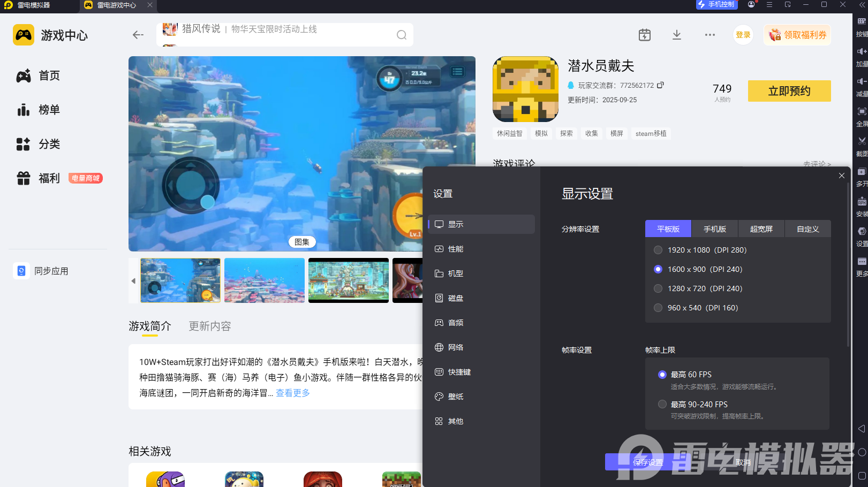Open 榜单 rankings in sidebar
868x487 pixels.
38,110
